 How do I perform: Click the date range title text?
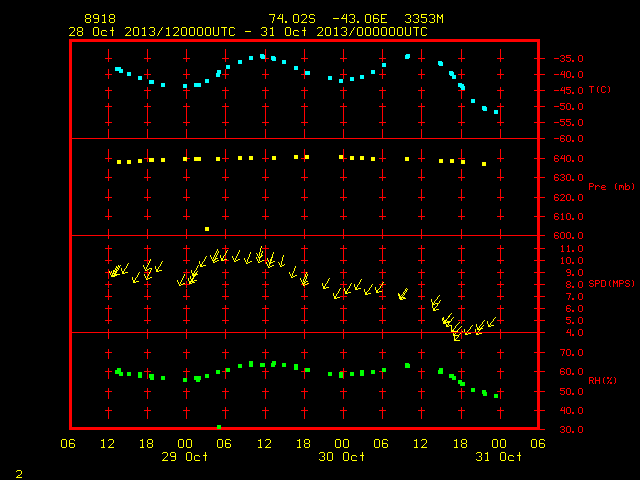pos(248,32)
